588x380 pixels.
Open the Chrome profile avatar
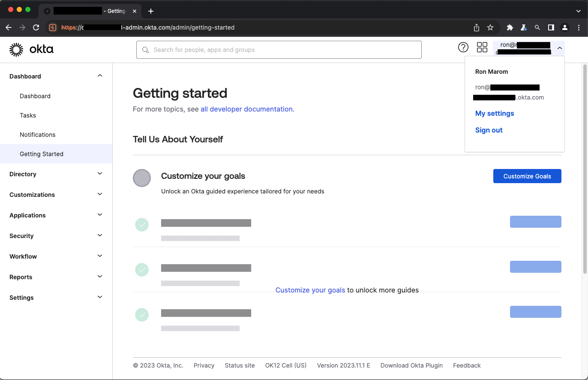(565, 27)
